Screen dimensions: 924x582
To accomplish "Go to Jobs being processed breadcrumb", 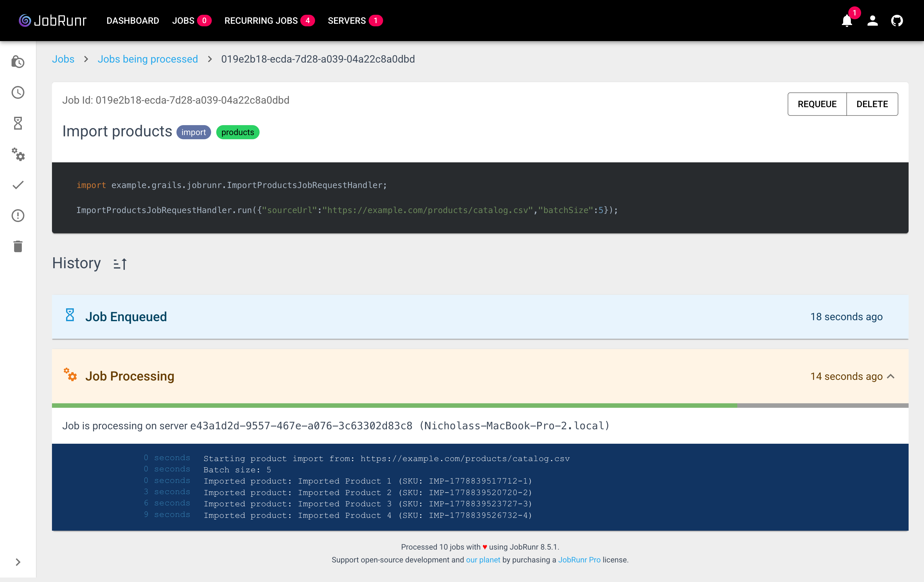I will coord(148,59).
